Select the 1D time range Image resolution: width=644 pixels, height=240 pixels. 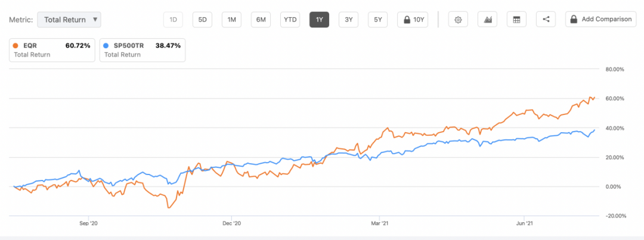pyautogui.click(x=173, y=20)
